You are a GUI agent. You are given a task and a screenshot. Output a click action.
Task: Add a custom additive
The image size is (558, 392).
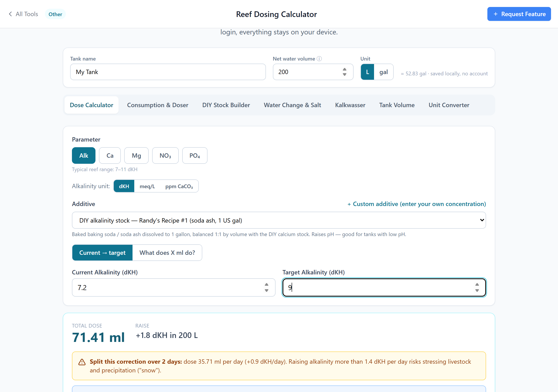click(x=417, y=204)
